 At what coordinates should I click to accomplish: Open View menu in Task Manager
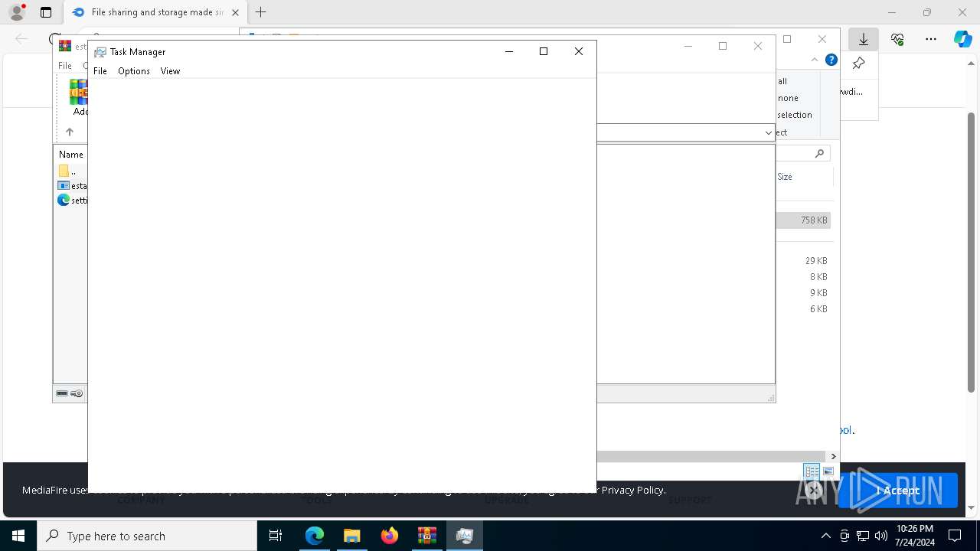pyautogui.click(x=170, y=71)
